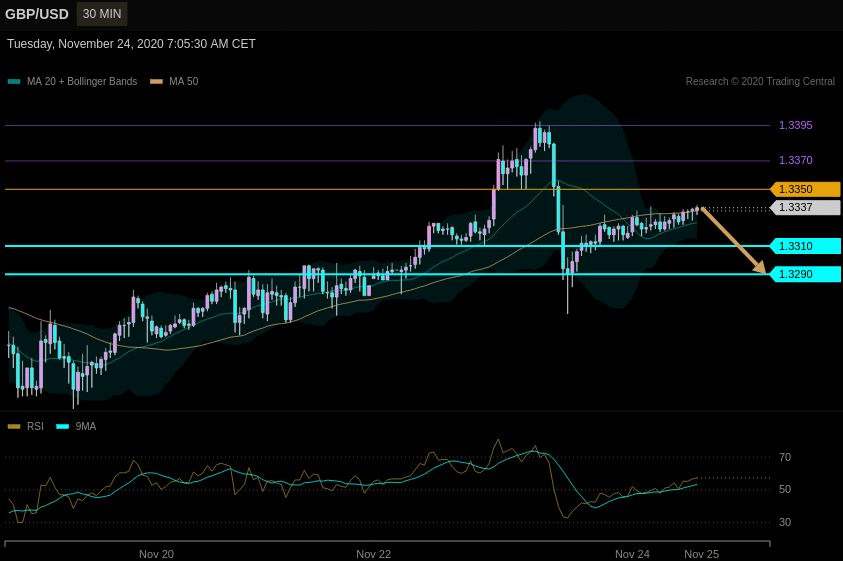Click the RSI 50 axis value
This screenshot has height=561, width=843.
(x=784, y=489)
